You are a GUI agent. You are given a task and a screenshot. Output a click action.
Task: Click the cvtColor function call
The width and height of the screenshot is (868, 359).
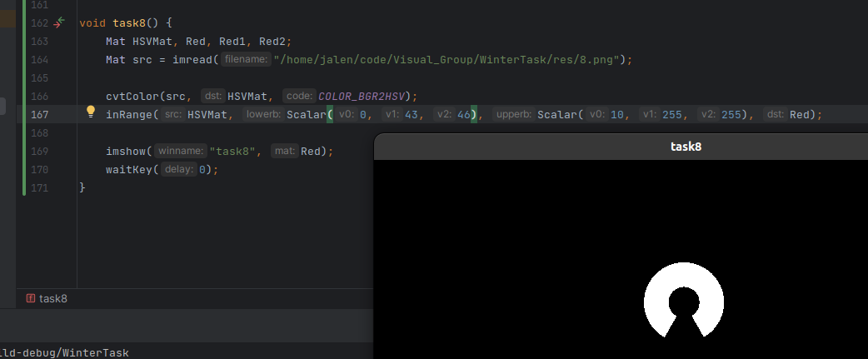coord(132,97)
